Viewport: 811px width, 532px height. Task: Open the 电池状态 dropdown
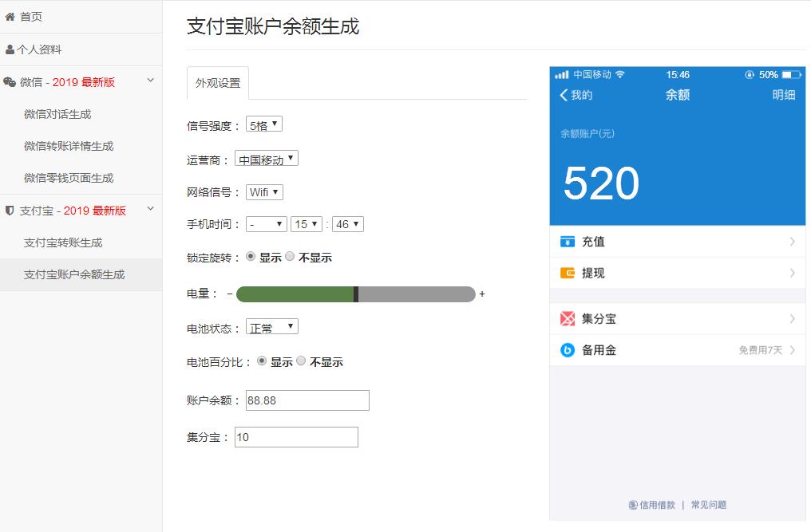(x=272, y=327)
